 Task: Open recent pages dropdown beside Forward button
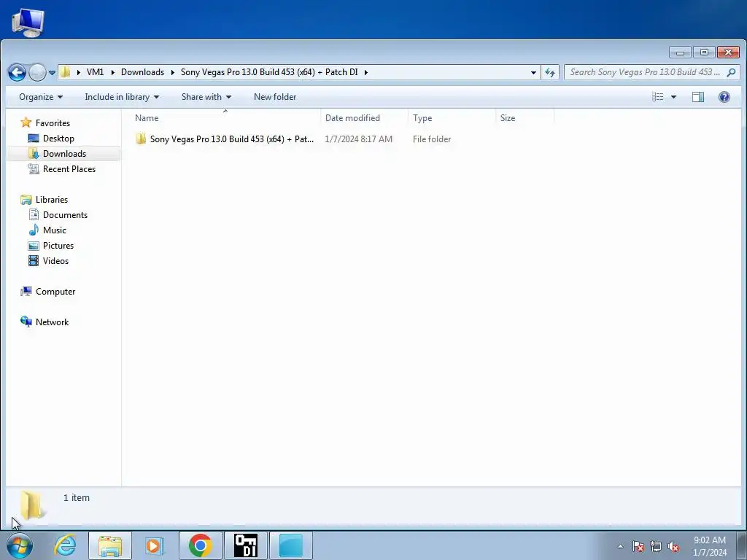(52, 73)
